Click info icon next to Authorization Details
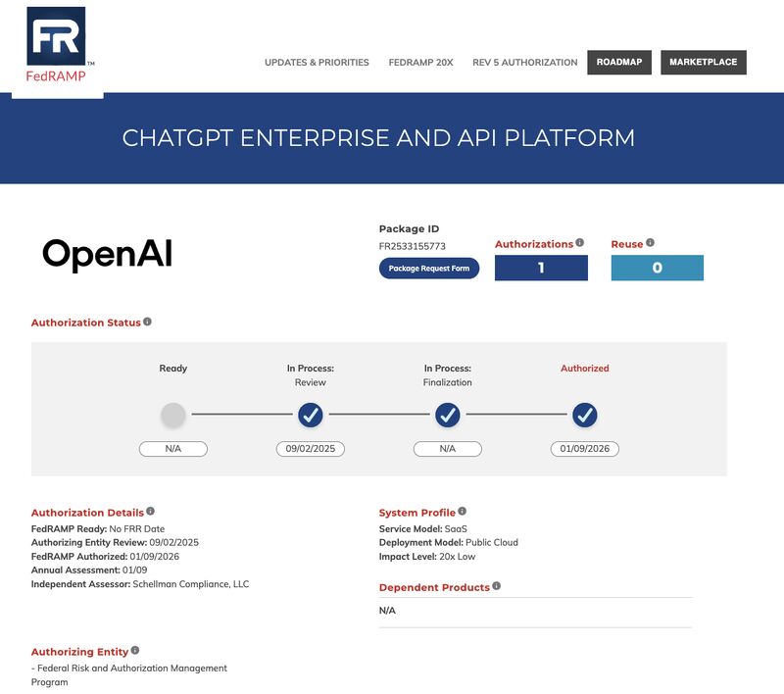784x694 pixels. point(150,512)
